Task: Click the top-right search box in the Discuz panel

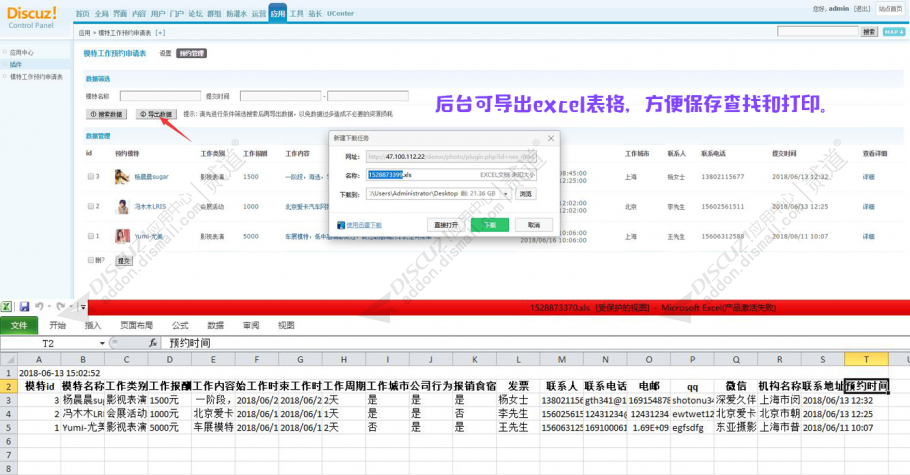Action: [818, 31]
